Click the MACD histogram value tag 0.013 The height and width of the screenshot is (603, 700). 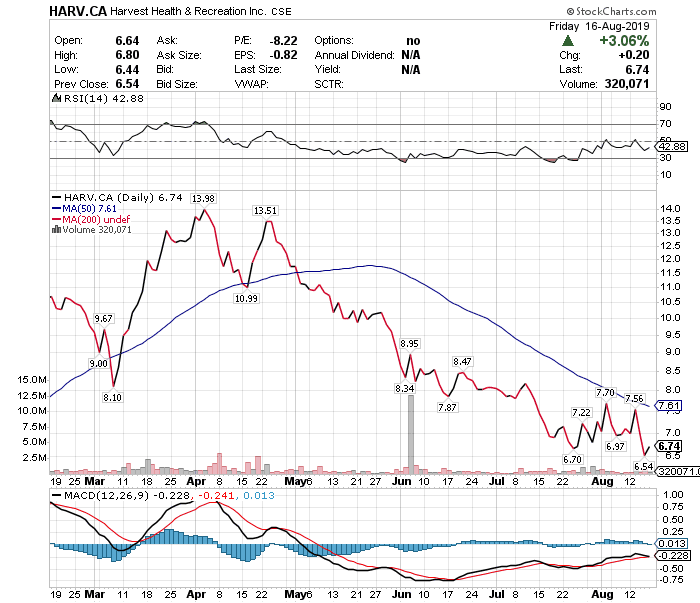(671, 543)
